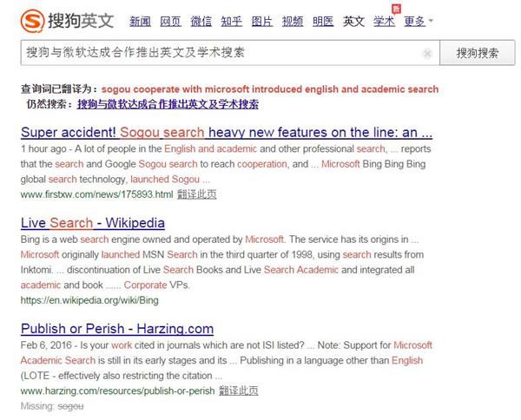Image resolution: width=521 pixels, height=420 pixels.
Task: Go to the 知乎 tab
Action: click(x=232, y=22)
